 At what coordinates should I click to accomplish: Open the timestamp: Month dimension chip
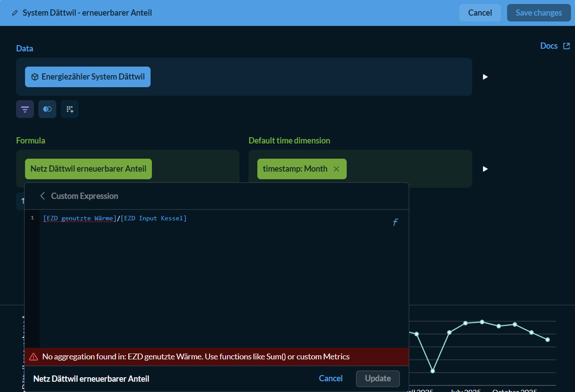[x=295, y=169]
